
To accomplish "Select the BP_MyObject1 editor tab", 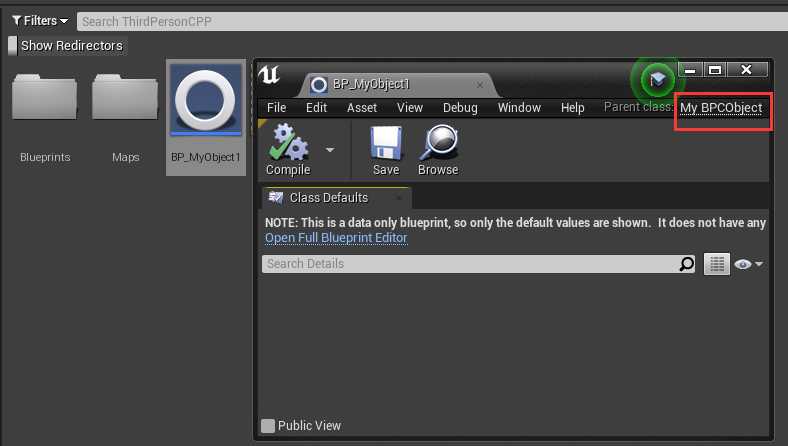I will (x=397, y=84).
